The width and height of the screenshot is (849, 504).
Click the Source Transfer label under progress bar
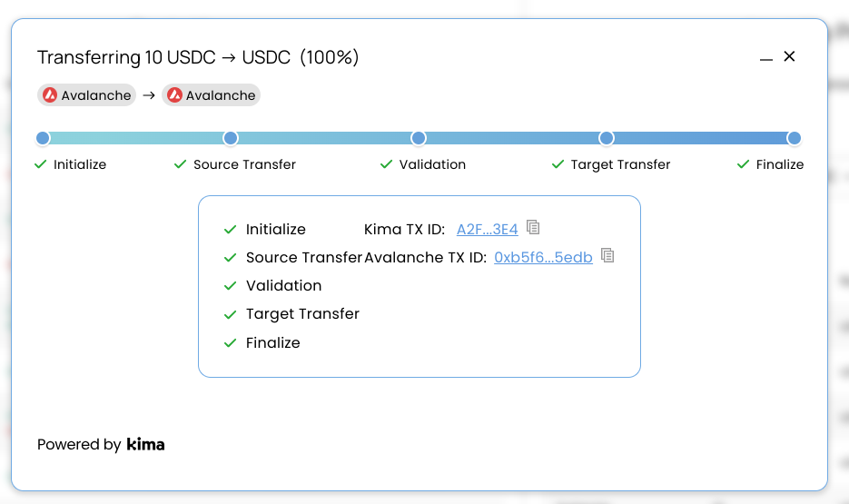(244, 165)
